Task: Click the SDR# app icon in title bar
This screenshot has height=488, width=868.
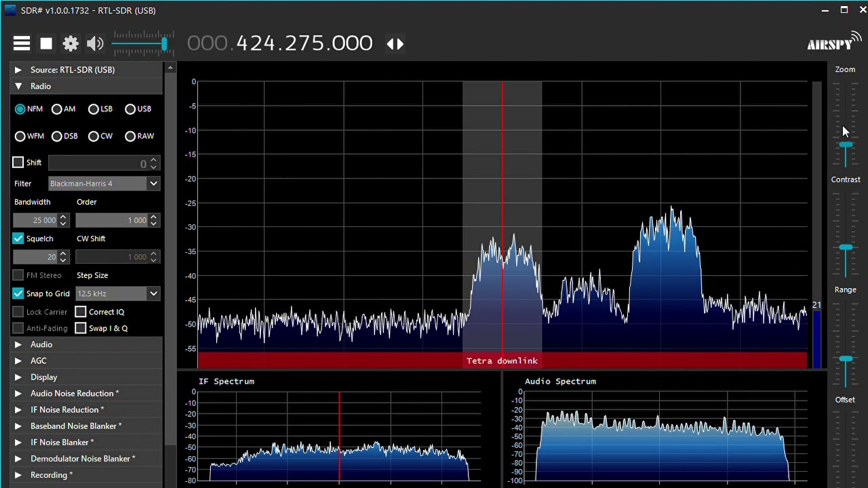Action: point(9,10)
